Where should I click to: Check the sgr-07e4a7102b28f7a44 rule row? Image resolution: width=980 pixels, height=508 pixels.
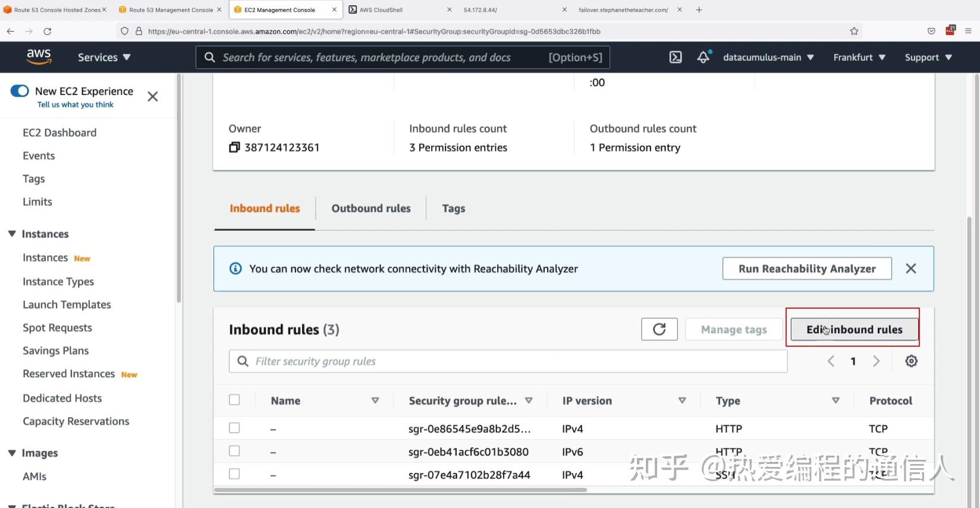[x=234, y=474]
